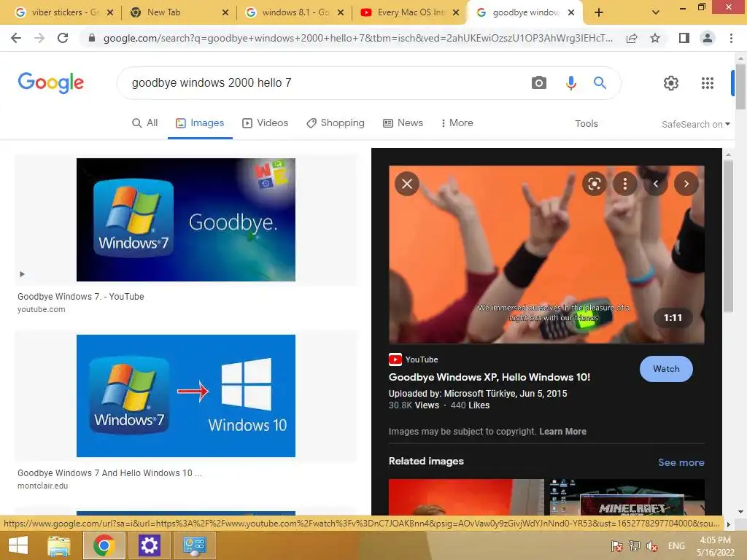Reload the current page
This screenshot has width=747, height=560.
pos(63,38)
